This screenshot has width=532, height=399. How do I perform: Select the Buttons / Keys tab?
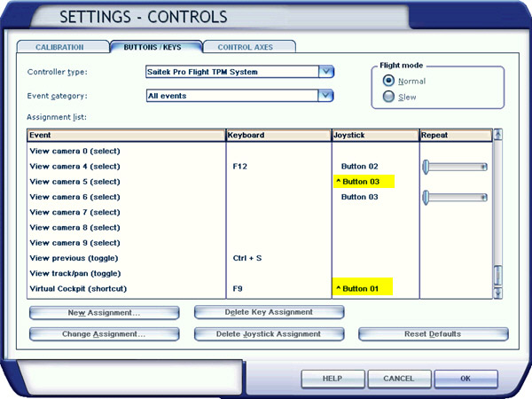154,46
